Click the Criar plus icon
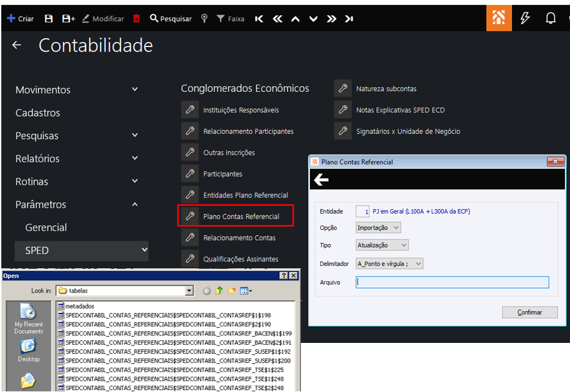 pyautogui.click(x=11, y=18)
